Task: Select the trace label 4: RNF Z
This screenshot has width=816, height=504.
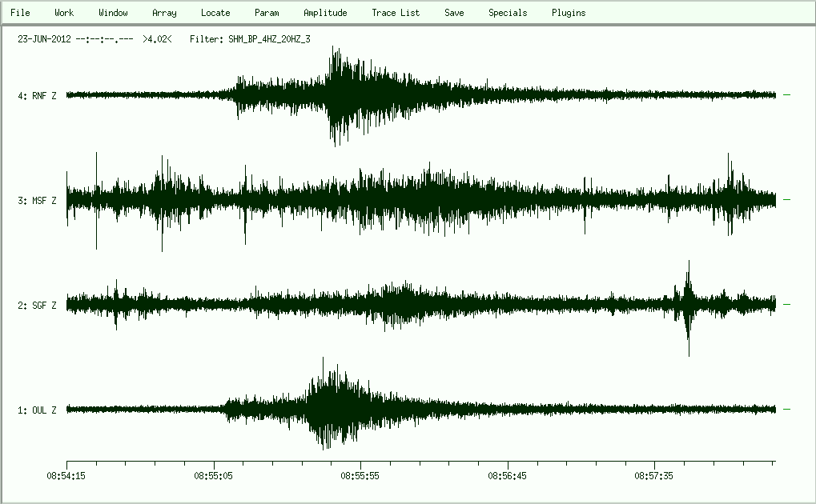Action: pos(37,96)
